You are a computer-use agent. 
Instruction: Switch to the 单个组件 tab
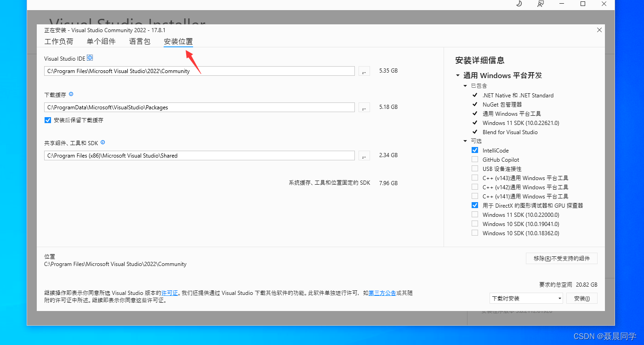pyautogui.click(x=101, y=41)
